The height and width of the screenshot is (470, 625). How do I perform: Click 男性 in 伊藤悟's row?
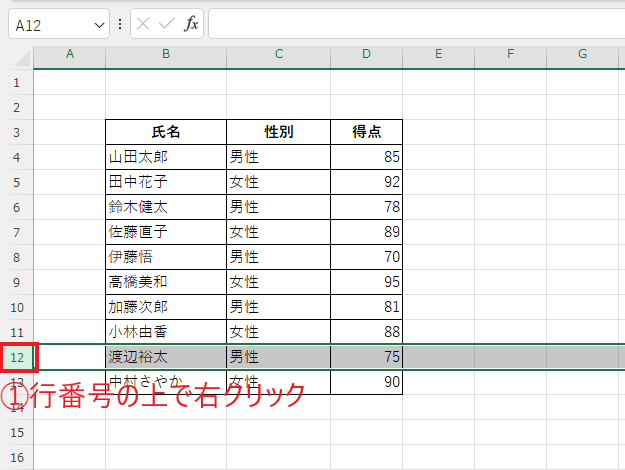coord(279,257)
